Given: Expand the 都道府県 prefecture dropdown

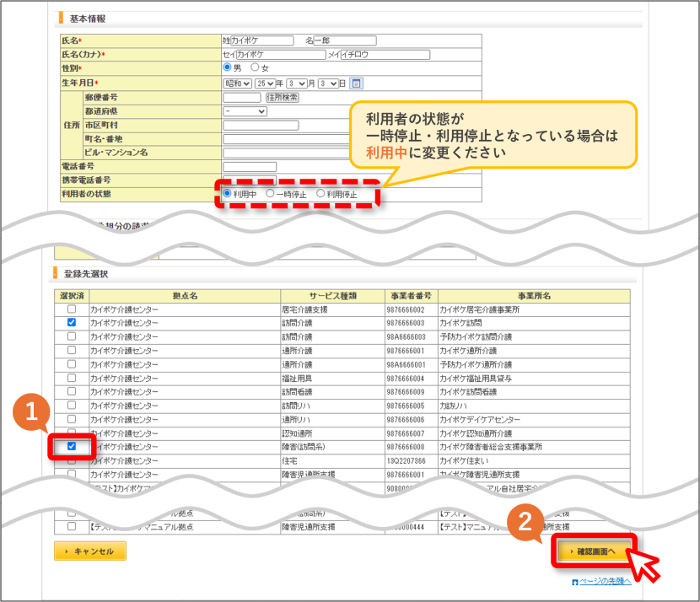Looking at the screenshot, I should 245,111.
